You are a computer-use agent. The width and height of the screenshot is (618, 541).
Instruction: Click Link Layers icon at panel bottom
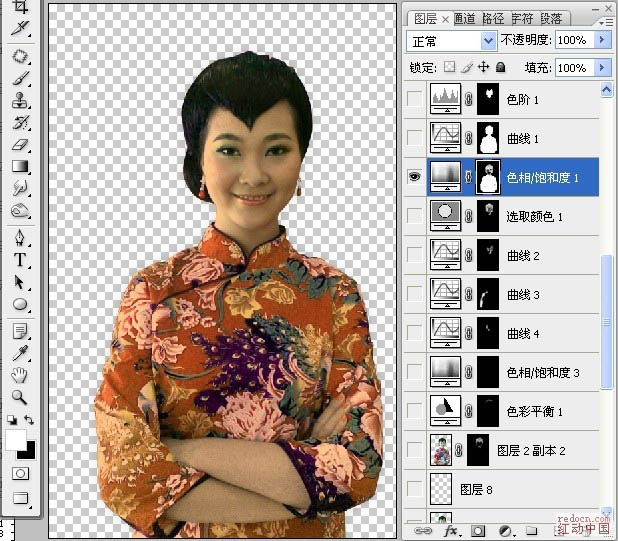[423, 531]
